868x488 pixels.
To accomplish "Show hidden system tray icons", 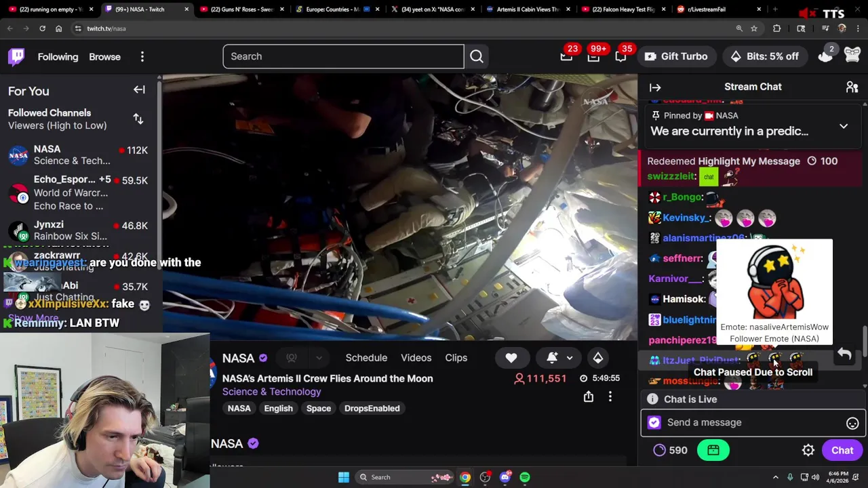I will point(776,477).
